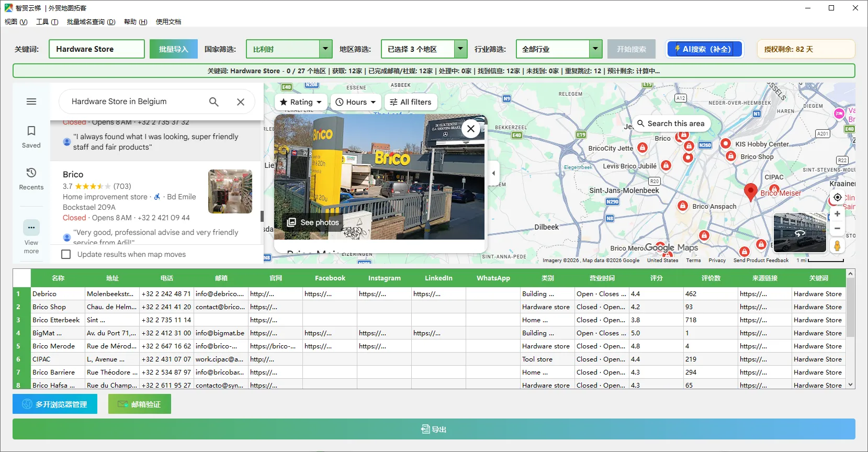
Task: Click the 邮箱验证 email verify button
Action: (140, 404)
